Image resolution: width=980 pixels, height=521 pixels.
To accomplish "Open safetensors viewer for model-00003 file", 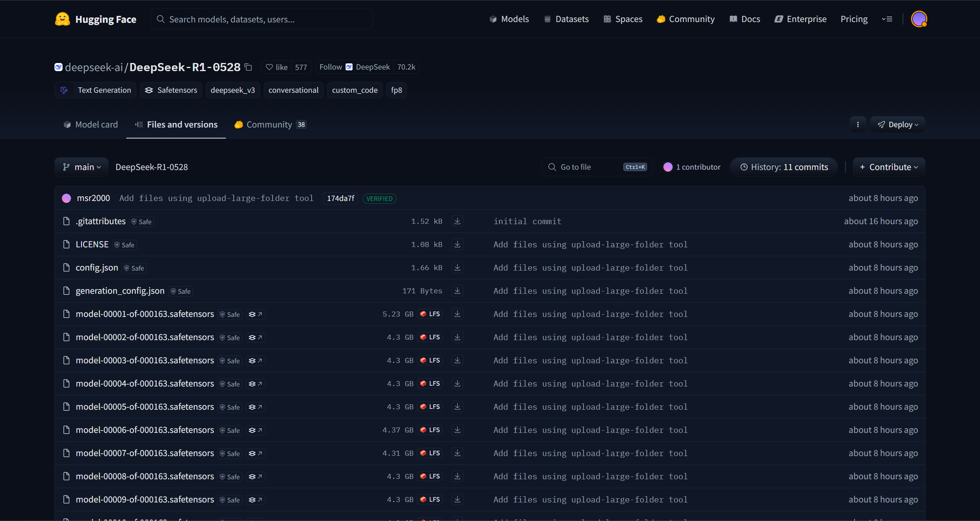I will click(255, 361).
